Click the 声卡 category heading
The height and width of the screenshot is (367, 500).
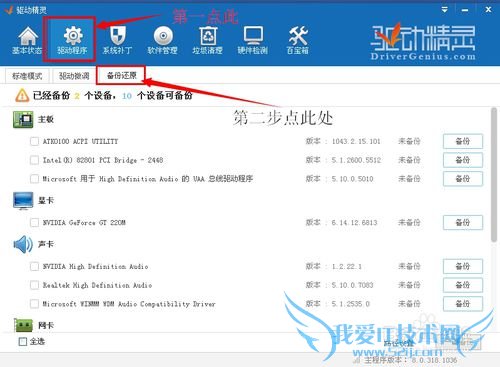tap(46, 244)
